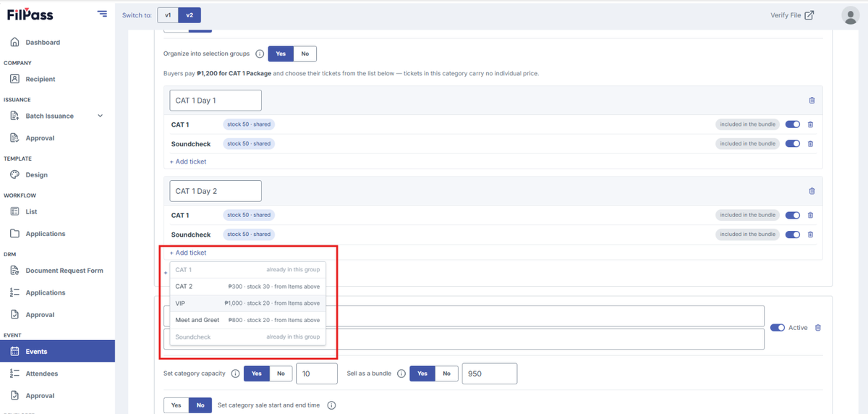
Task: Click stock 50 shared tag for CAT 1 Day 1
Action: tap(249, 124)
